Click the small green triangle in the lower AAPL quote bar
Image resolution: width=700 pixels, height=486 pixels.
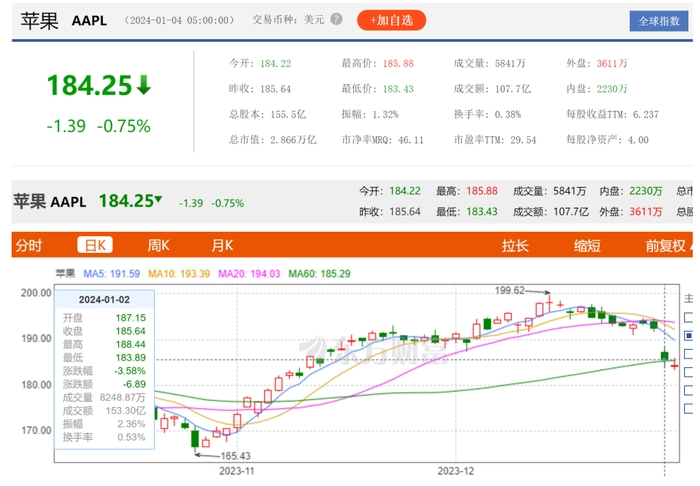(157, 200)
